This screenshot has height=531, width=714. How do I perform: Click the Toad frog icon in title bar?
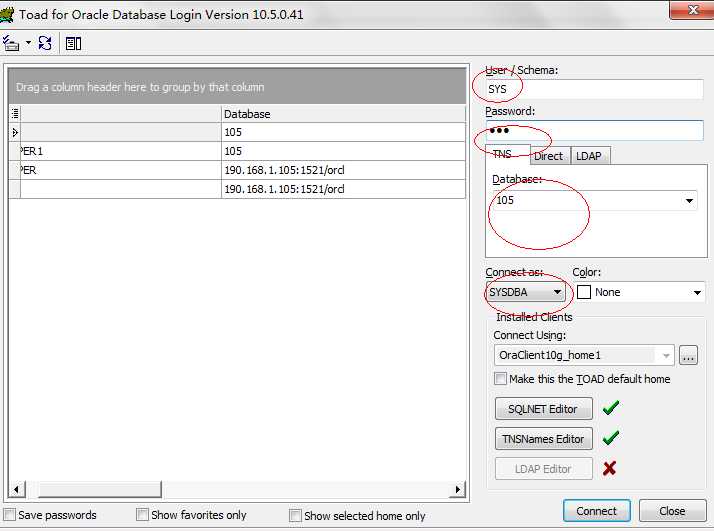(6, 15)
